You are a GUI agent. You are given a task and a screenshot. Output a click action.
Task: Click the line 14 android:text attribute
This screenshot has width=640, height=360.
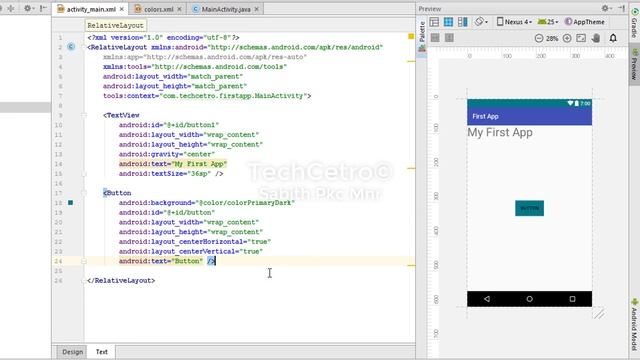[173, 164]
